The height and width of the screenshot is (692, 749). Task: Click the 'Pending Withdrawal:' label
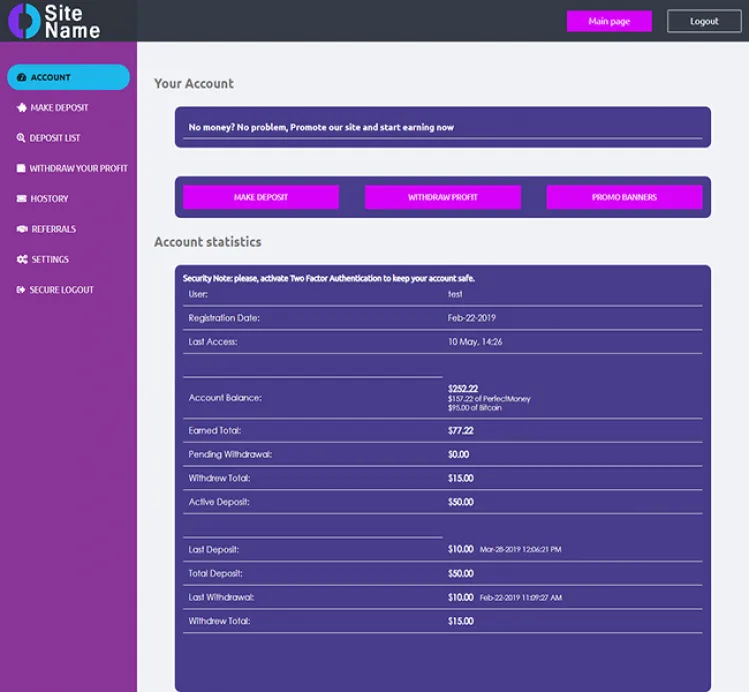[230, 455]
